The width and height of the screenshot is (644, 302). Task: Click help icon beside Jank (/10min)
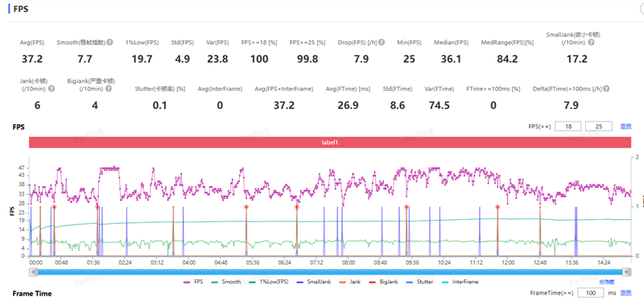[x=52, y=89]
